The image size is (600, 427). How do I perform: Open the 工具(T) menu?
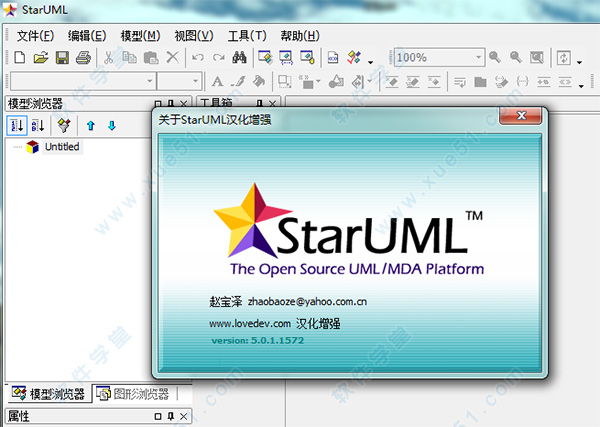(247, 36)
